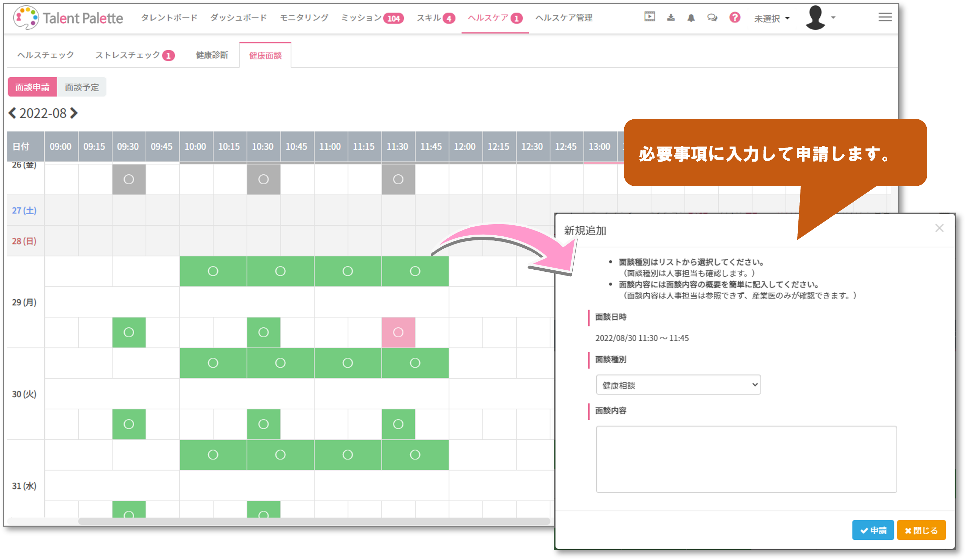Image resolution: width=966 pixels, height=560 pixels.
Task: Go to next month with right chevron
Action: click(x=74, y=113)
